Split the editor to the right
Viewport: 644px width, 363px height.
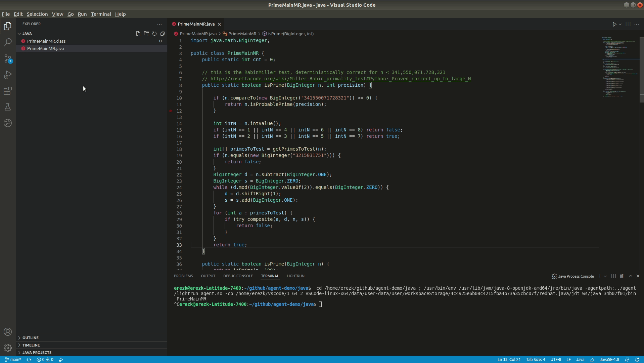(628, 24)
